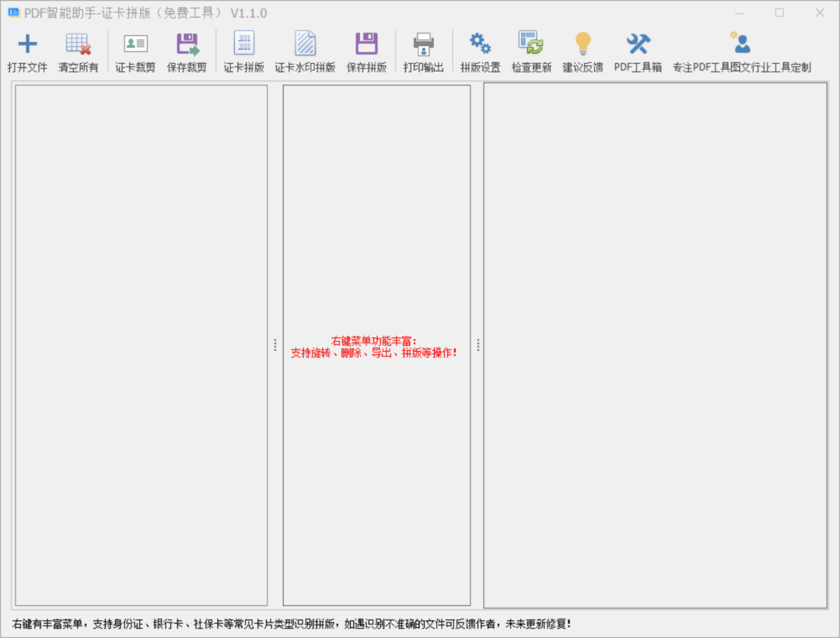Image resolution: width=840 pixels, height=638 pixels.
Task: Save the layout with 保存拼版
Action: point(366,44)
